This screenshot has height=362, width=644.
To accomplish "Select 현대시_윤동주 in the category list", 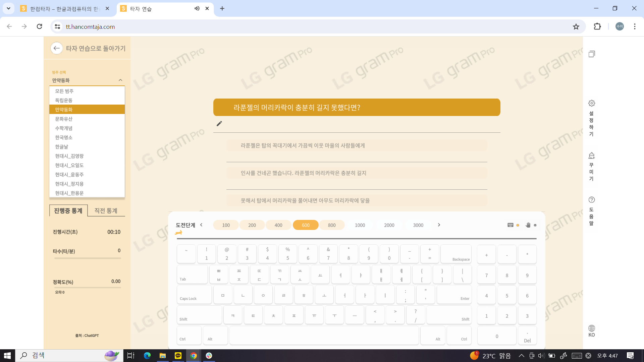I will 69,175.
